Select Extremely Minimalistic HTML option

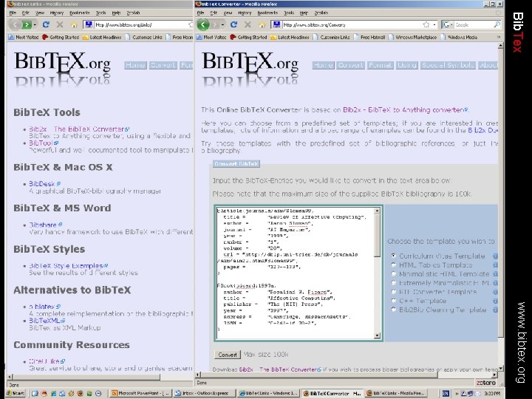[x=393, y=282]
